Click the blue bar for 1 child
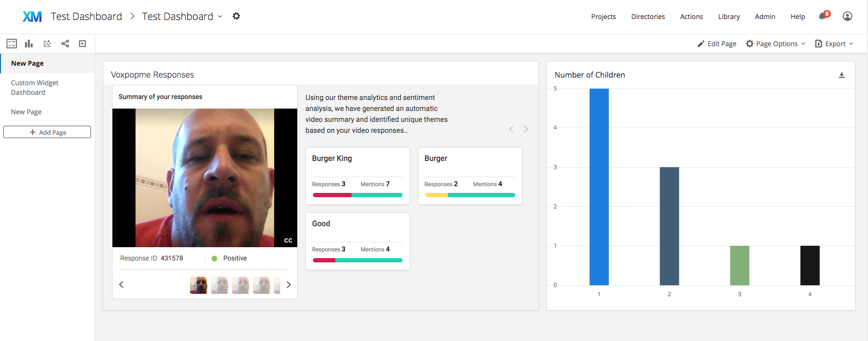868x341 pixels. pyautogui.click(x=599, y=187)
